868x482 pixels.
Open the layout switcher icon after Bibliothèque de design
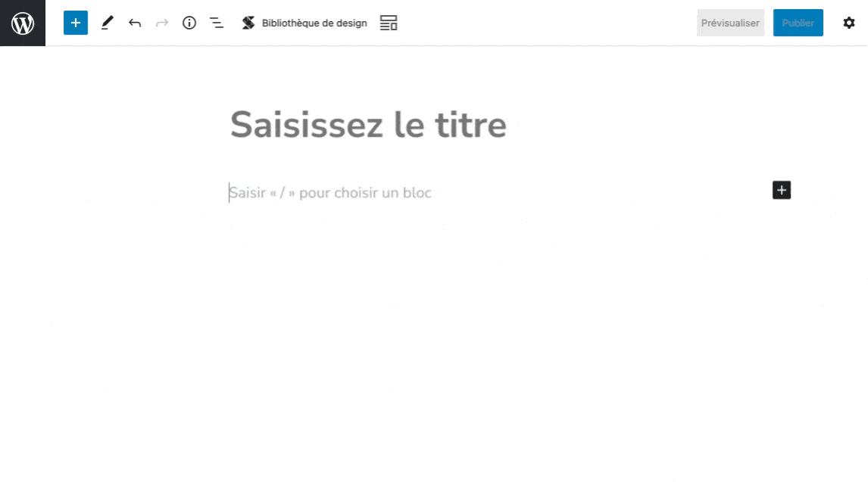(389, 23)
